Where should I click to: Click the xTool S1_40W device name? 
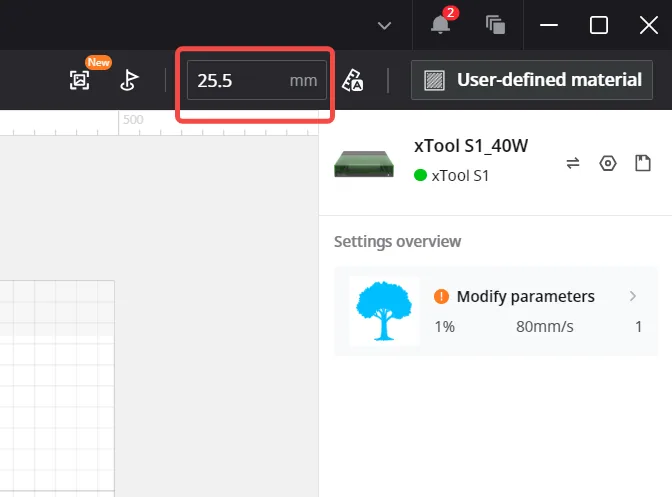coord(471,146)
